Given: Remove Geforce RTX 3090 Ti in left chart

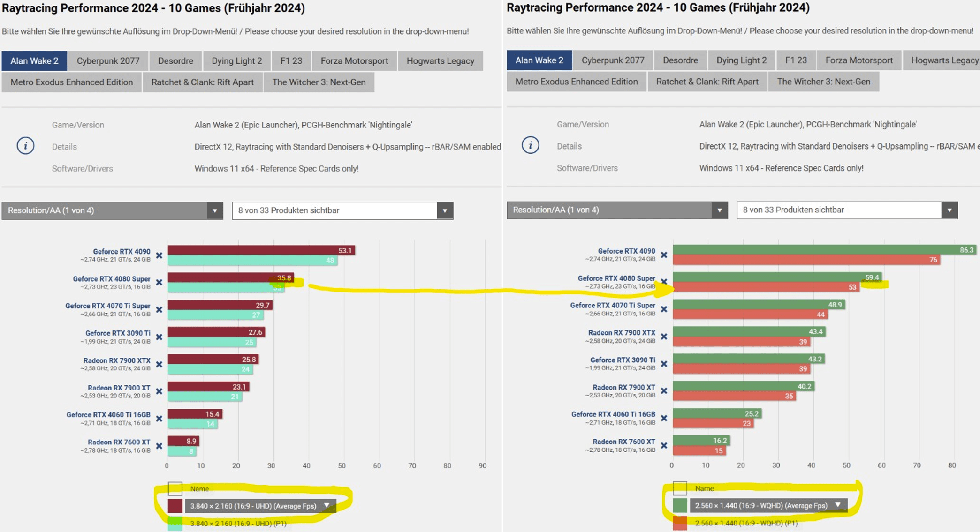Looking at the screenshot, I should pos(159,337).
